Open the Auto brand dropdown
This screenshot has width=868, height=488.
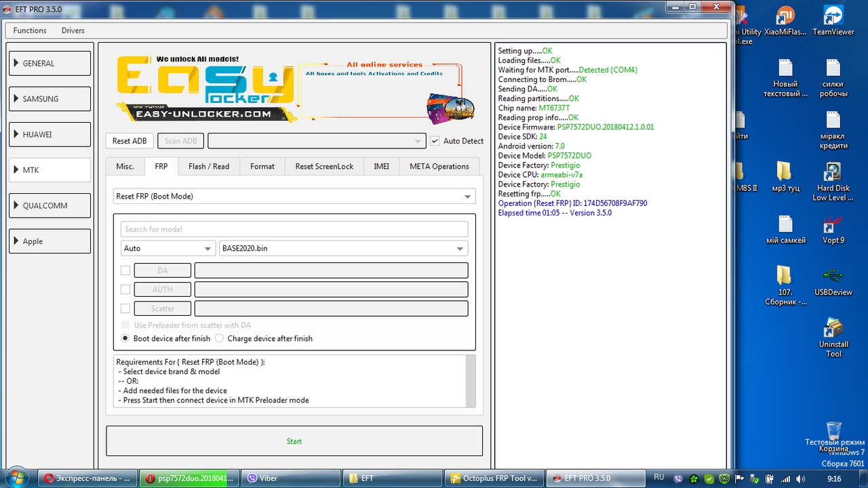coord(168,249)
